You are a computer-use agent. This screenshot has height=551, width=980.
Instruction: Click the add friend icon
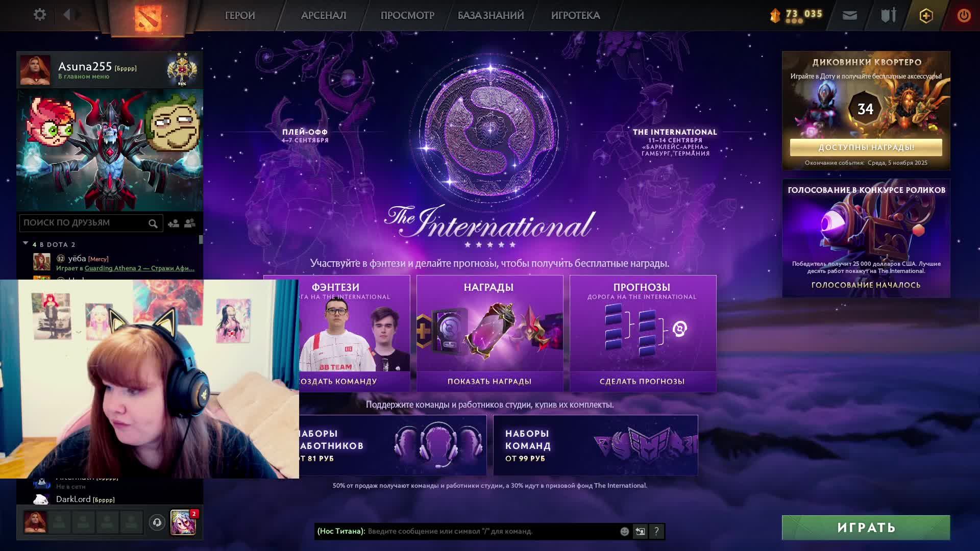[x=174, y=223]
